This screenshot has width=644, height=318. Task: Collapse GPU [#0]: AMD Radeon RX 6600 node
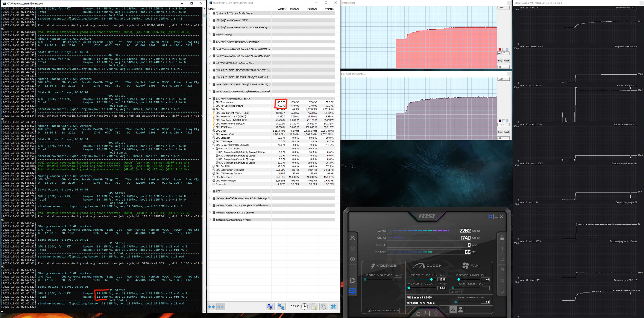point(210,99)
